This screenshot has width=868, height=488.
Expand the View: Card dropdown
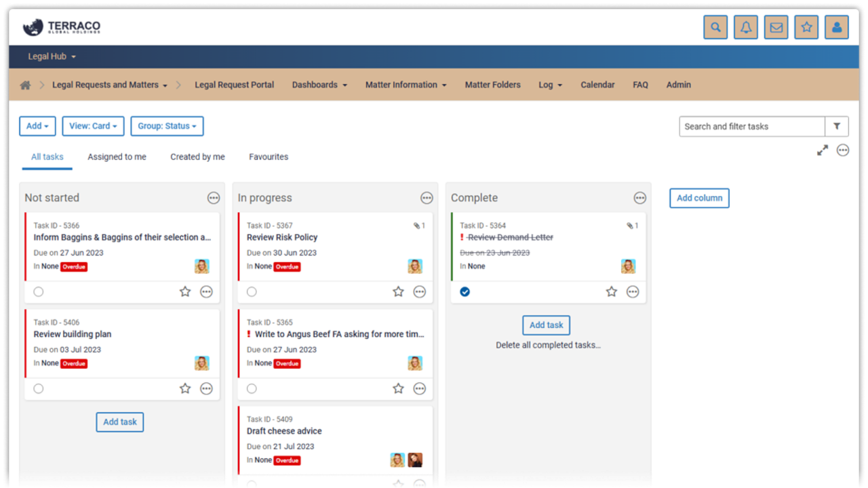93,126
